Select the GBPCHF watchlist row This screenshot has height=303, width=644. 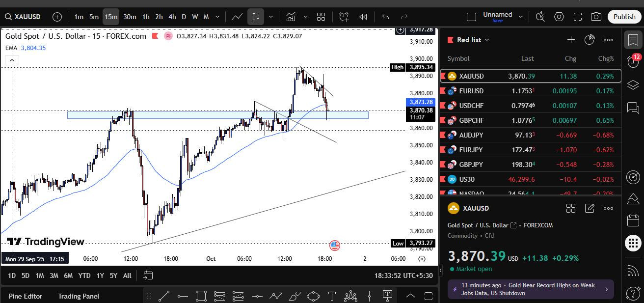[531, 120]
